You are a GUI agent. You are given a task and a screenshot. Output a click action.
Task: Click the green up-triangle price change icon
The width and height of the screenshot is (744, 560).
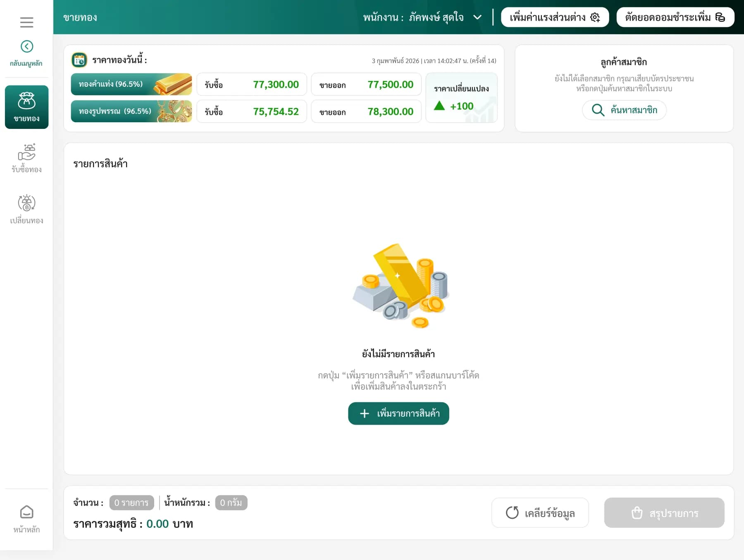439,106
